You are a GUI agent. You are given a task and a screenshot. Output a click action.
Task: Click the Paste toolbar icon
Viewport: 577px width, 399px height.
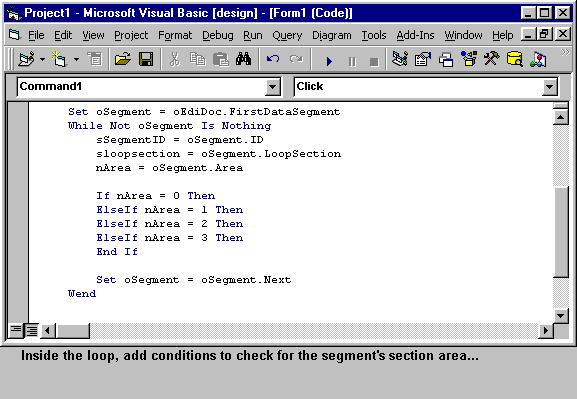coord(221,59)
